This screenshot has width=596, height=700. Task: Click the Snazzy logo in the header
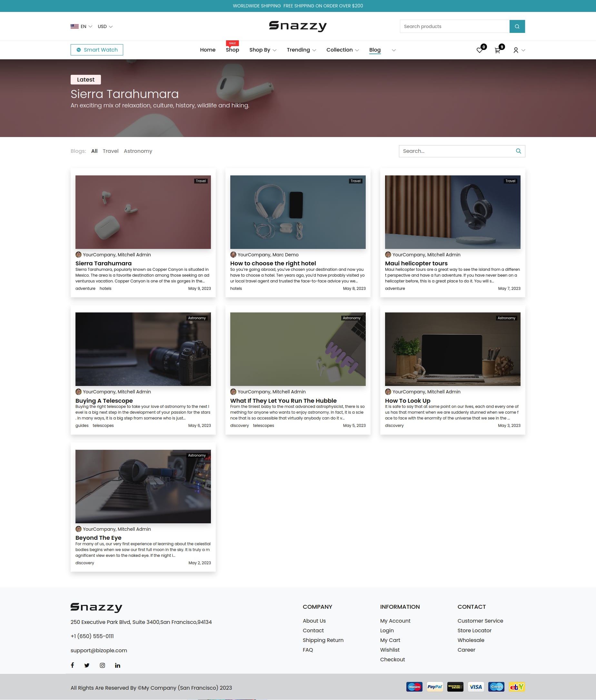tap(298, 26)
